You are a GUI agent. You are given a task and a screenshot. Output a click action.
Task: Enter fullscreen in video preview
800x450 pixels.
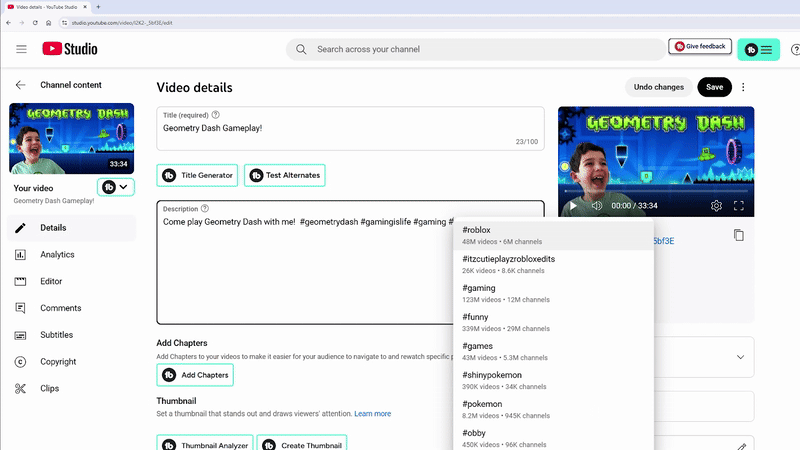[x=739, y=206]
